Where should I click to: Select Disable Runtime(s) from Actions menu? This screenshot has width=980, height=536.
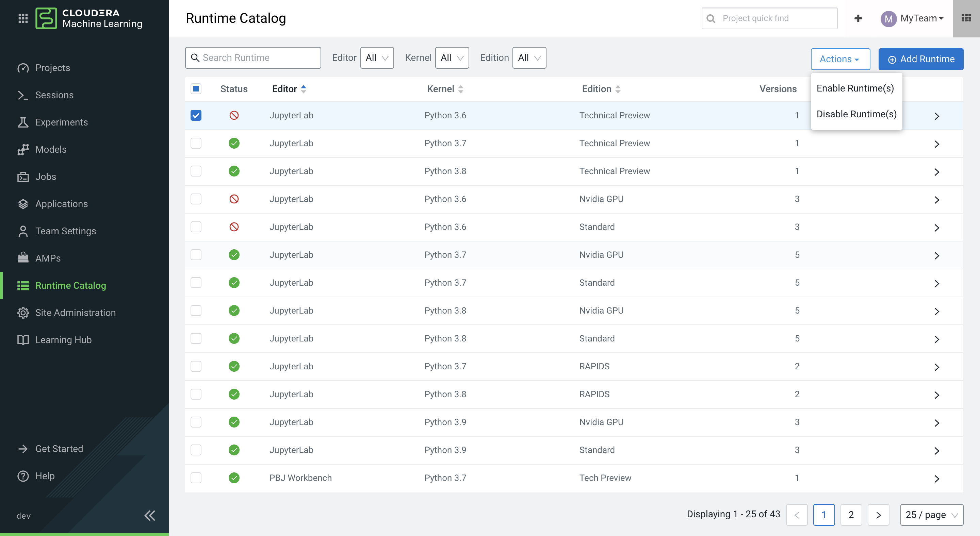(857, 114)
